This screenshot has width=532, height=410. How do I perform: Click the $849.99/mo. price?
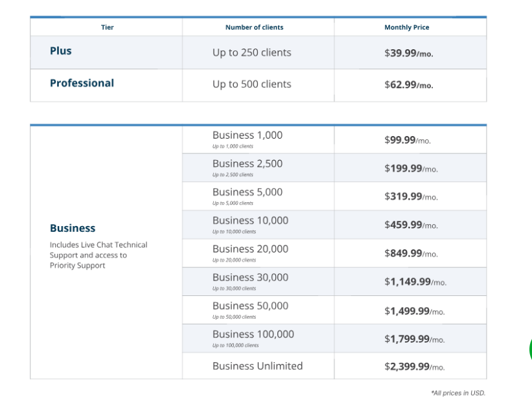click(411, 254)
